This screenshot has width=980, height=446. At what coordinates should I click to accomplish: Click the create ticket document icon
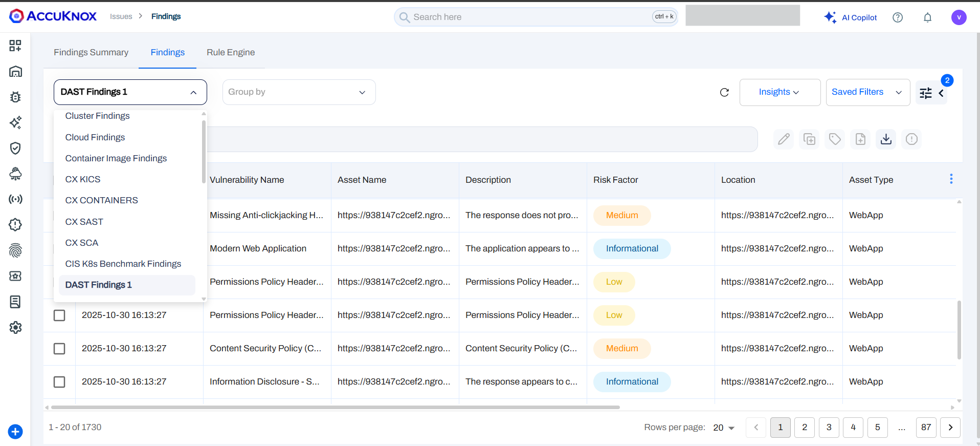click(860, 139)
